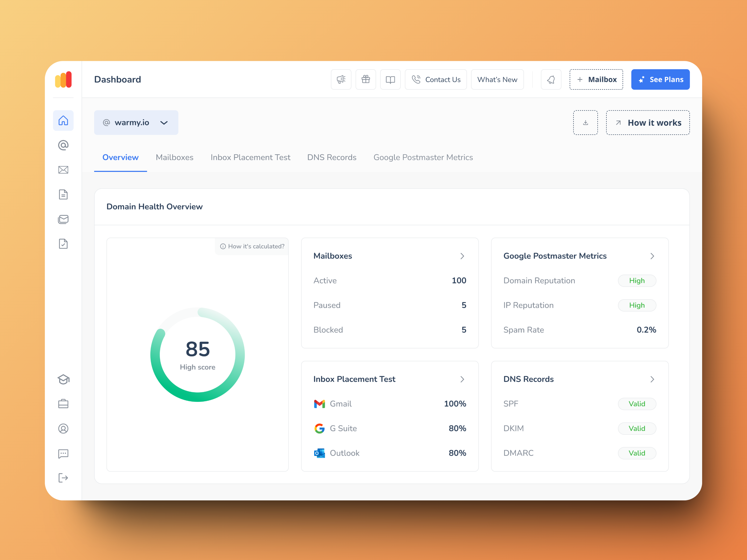
Task: Open the notifications bell icon
Action: coord(551,80)
